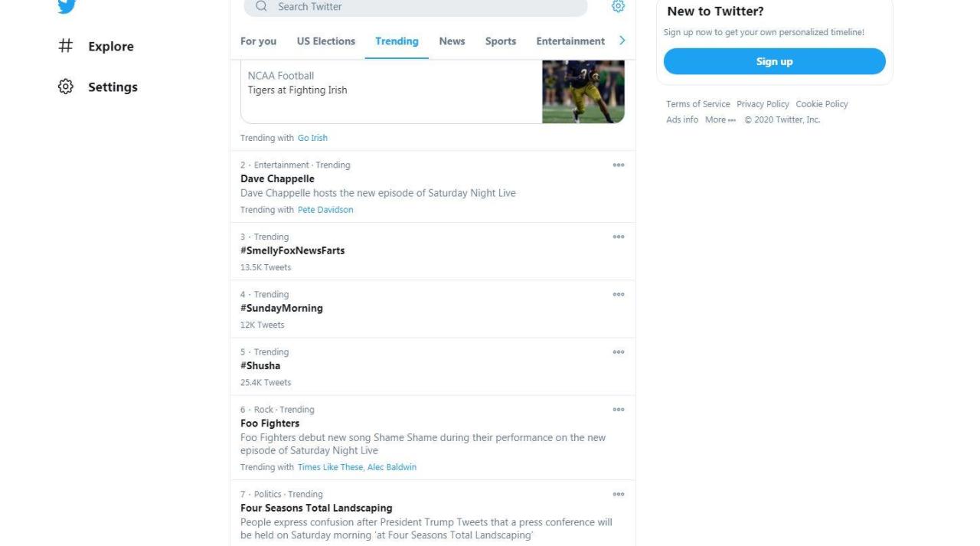This screenshot has height=546, width=980.
Task: Open more options for #SmellyFoxNewsFarts trend
Action: (619, 237)
